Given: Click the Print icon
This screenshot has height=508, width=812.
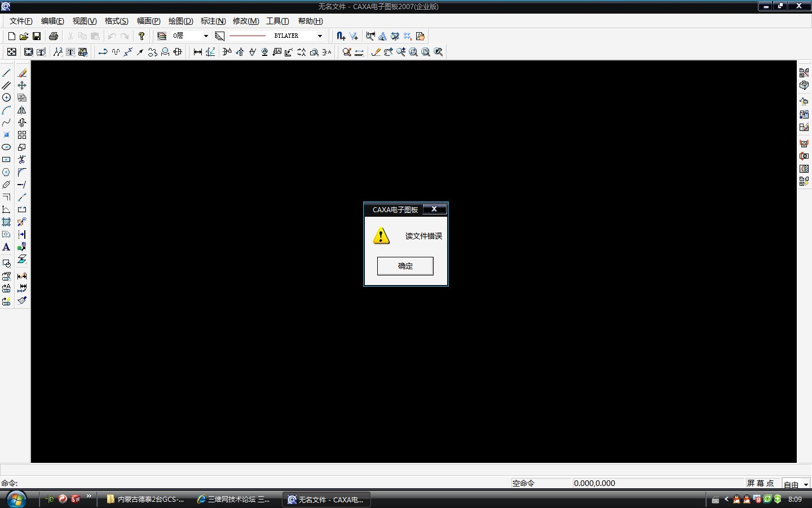Looking at the screenshot, I should click(x=54, y=36).
